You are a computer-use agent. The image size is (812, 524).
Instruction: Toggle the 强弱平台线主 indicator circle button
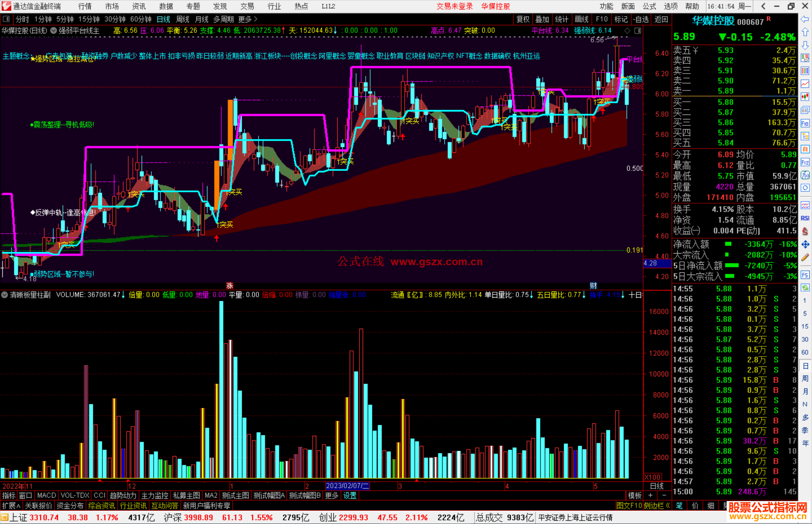click(54, 31)
